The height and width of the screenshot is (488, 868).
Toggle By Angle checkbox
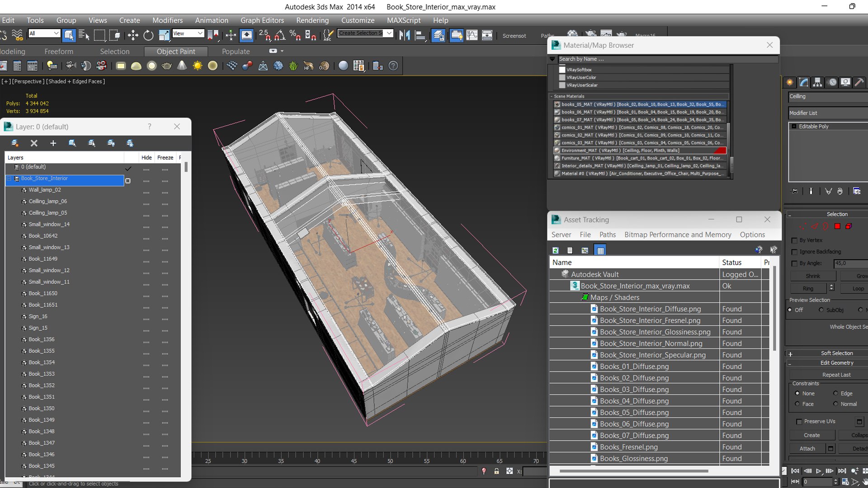pos(794,263)
